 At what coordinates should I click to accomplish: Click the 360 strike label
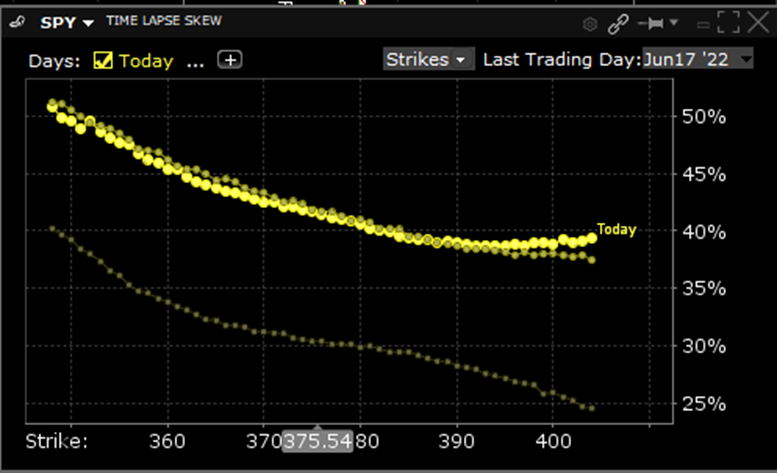tap(167, 441)
